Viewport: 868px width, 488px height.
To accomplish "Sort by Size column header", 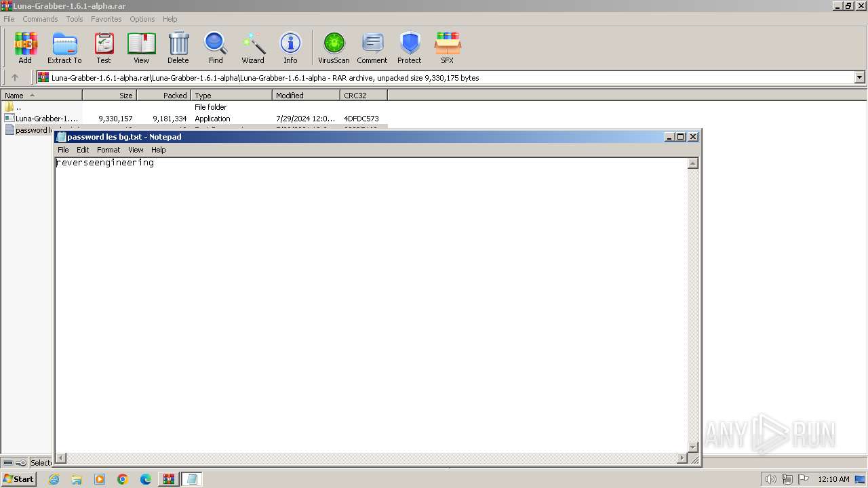I will point(110,96).
